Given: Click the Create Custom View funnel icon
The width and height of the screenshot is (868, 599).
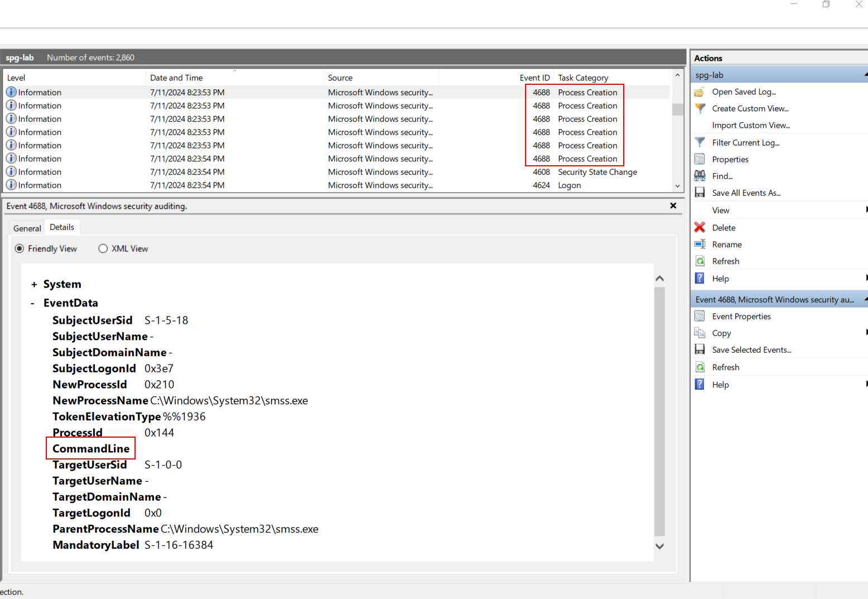Looking at the screenshot, I should click(700, 109).
